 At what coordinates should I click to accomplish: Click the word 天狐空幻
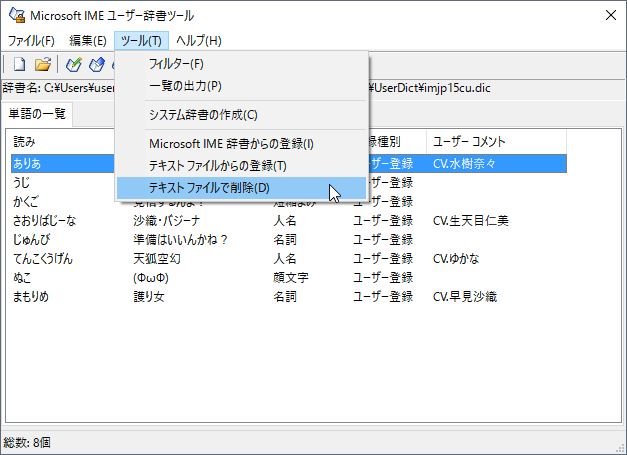pyautogui.click(x=157, y=259)
